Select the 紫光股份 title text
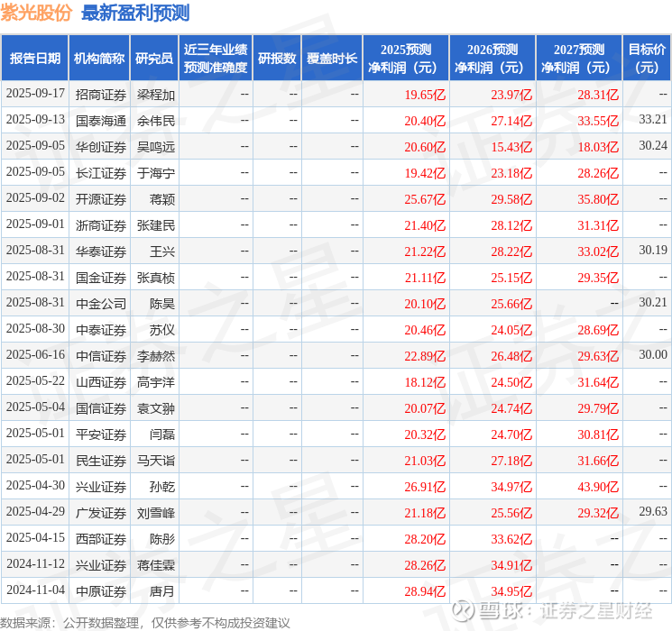 (x=36, y=14)
